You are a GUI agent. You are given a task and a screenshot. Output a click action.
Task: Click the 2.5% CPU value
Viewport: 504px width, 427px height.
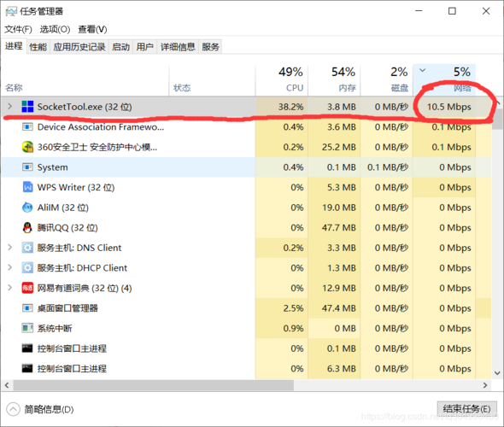(x=293, y=308)
